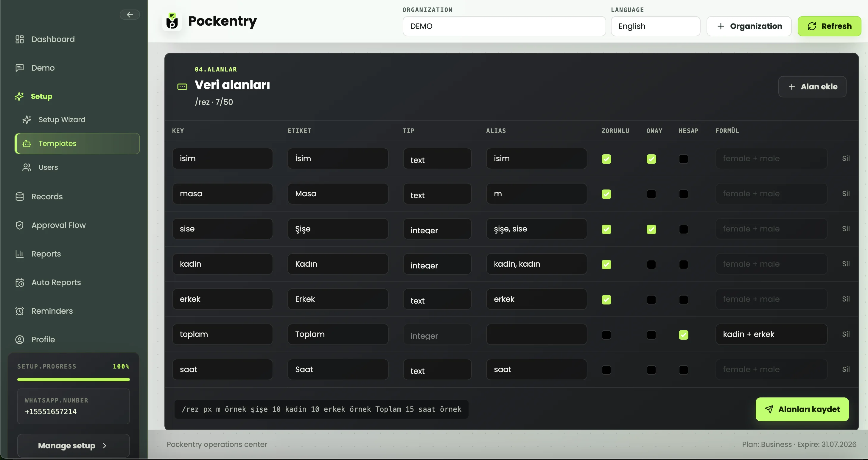This screenshot has width=868, height=460.
Task: Click the Pockentry logo icon
Action: click(172, 21)
